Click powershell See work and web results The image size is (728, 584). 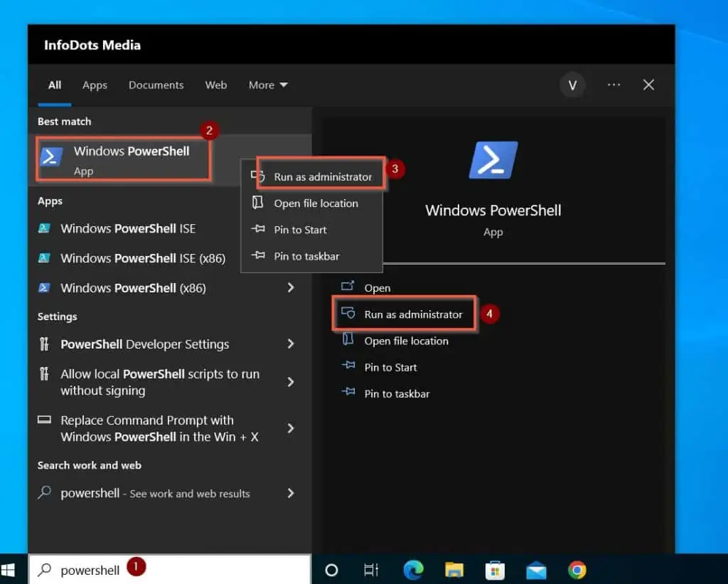169,494
